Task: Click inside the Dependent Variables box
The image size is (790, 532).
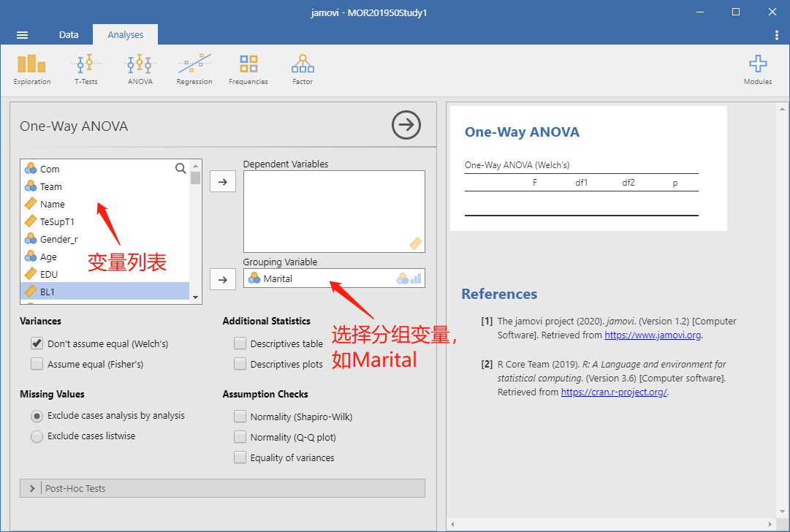Action: pos(334,212)
